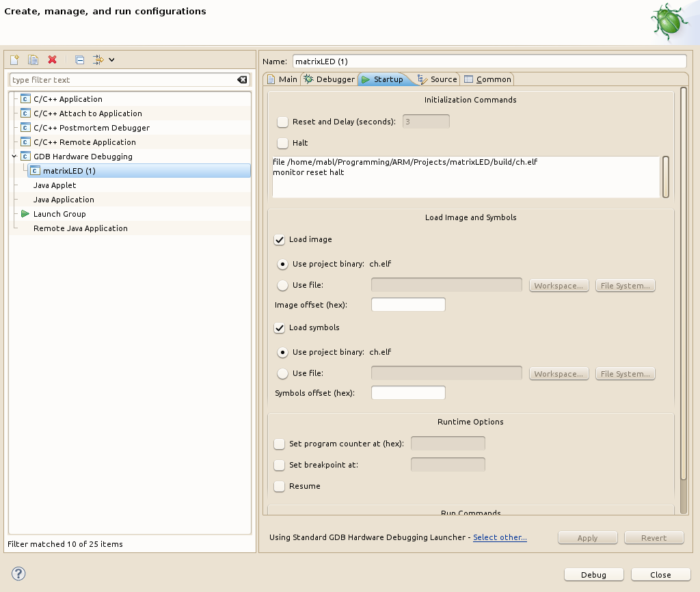Enable Set program counter at checkbox
The image size is (700, 592).
click(280, 444)
